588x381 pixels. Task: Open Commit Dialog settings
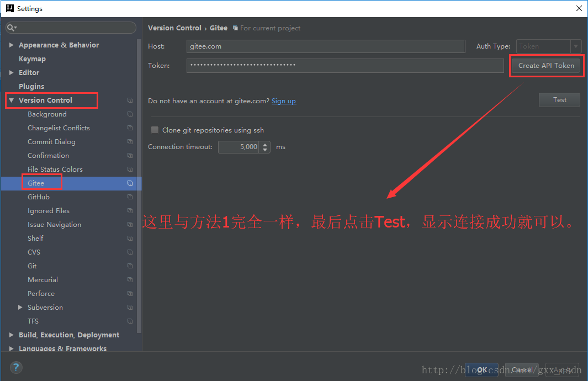51,142
